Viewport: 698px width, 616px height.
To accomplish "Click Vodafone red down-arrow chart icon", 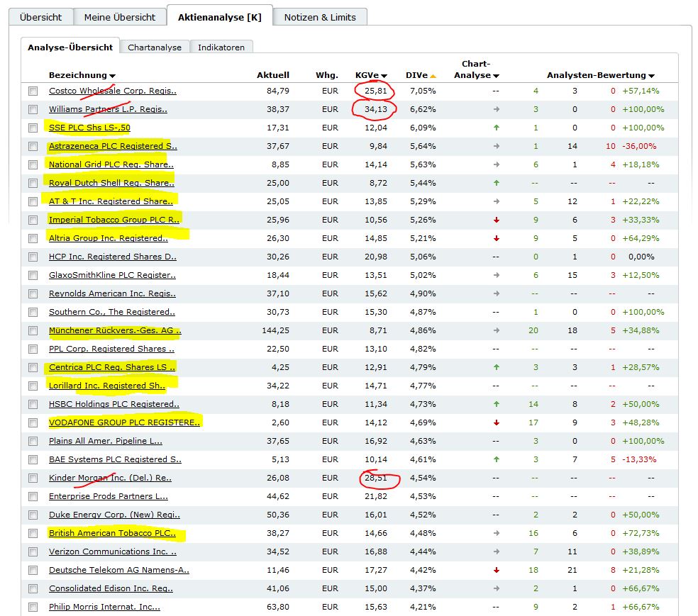I will coord(497,422).
